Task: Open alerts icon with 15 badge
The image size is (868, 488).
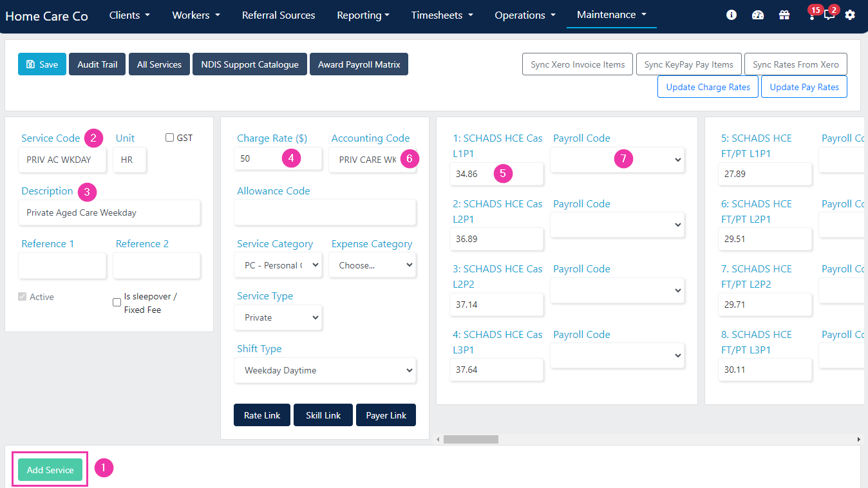Action: (x=812, y=15)
